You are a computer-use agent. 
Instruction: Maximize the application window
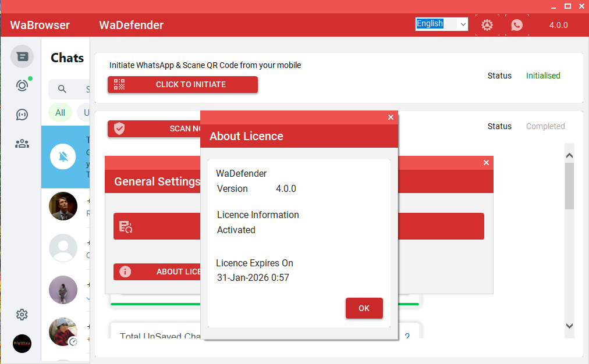(x=567, y=6)
